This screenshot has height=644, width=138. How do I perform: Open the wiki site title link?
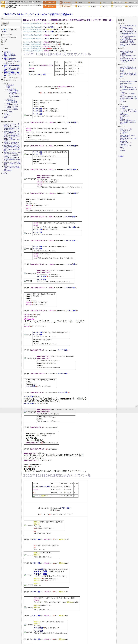(x=37, y=14)
